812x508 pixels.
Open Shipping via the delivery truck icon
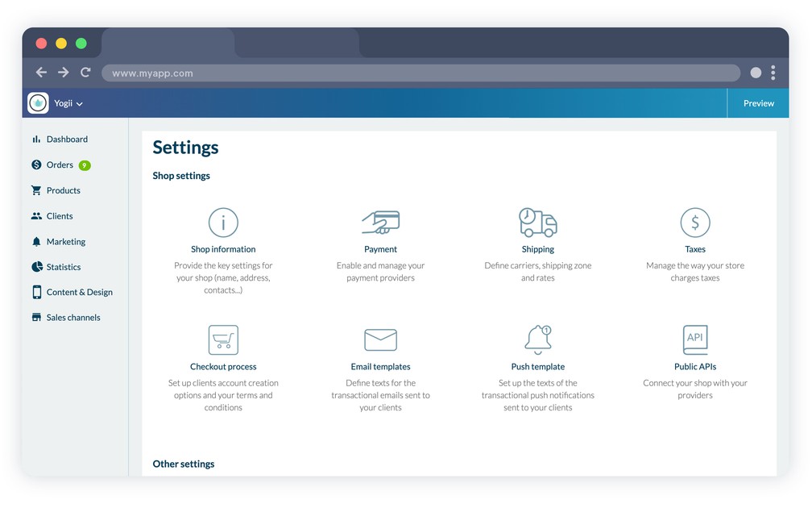537,223
